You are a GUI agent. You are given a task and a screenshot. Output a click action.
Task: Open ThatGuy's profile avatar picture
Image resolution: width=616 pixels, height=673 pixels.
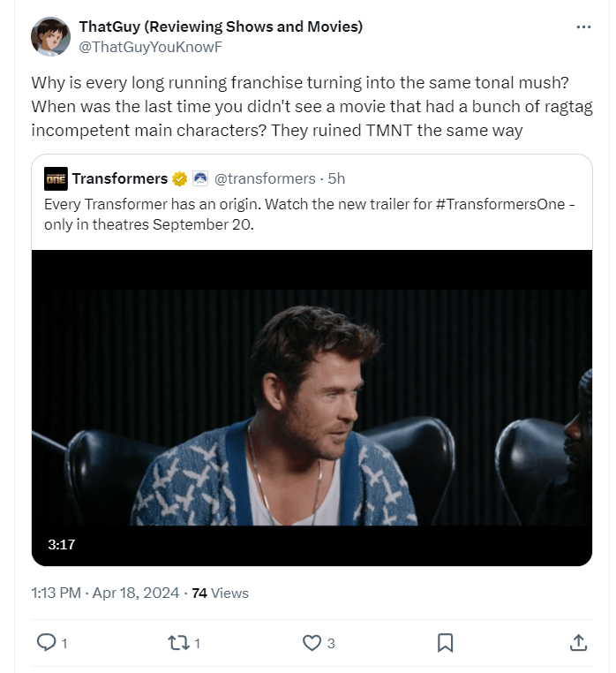click(51, 36)
